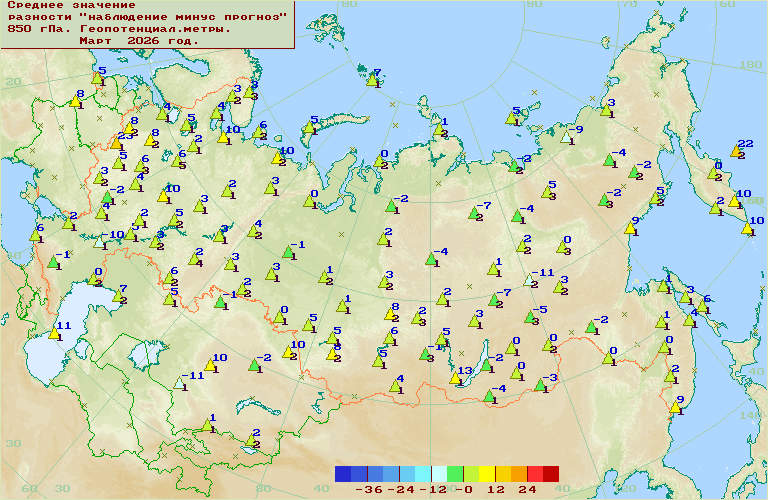Click the 180 longitude grid label

[x=747, y=65]
